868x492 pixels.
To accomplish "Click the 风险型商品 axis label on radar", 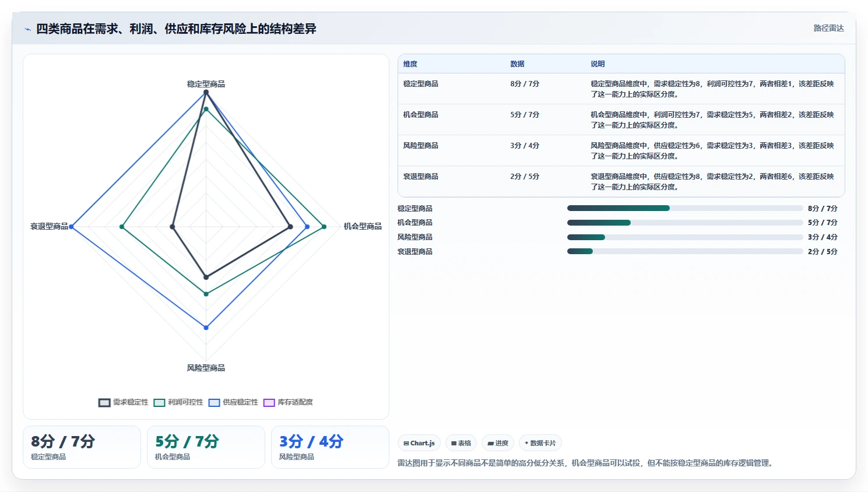I will (x=206, y=368).
